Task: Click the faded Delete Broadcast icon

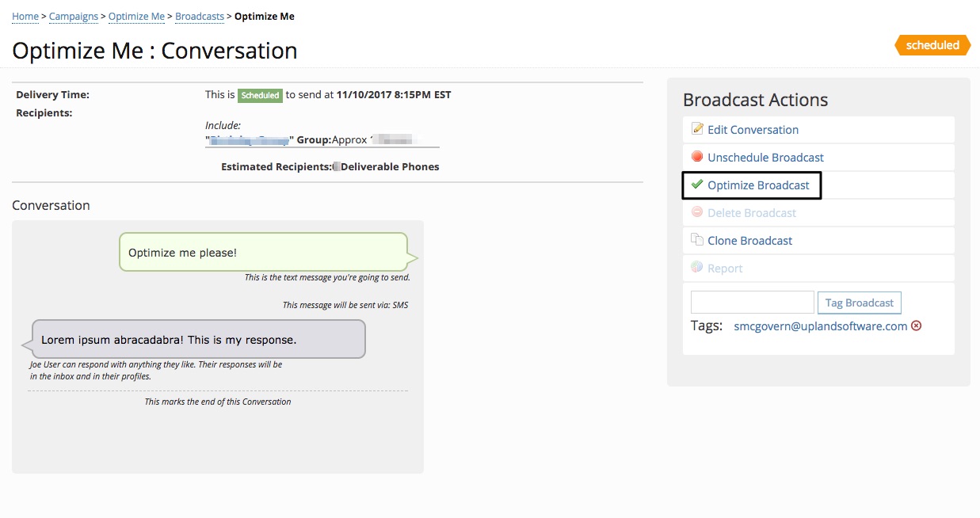Action: point(697,212)
